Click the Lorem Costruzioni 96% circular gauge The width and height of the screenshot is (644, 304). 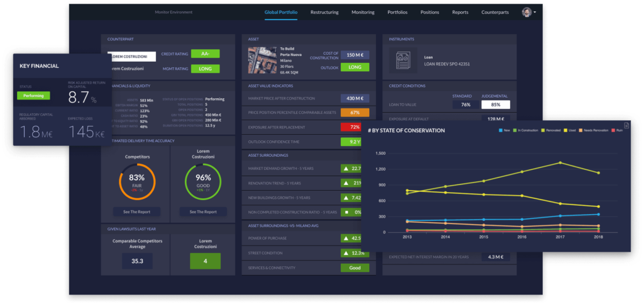203,182
